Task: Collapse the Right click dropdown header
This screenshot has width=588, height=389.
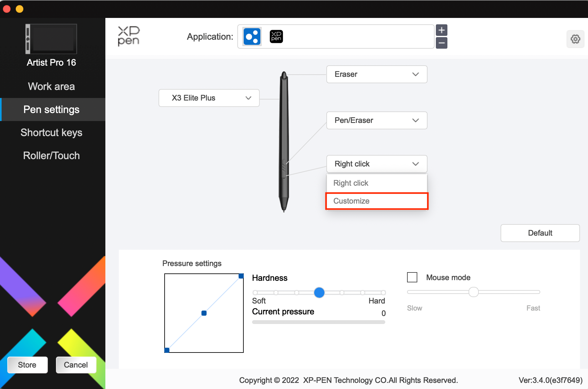Action: click(x=377, y=164)
